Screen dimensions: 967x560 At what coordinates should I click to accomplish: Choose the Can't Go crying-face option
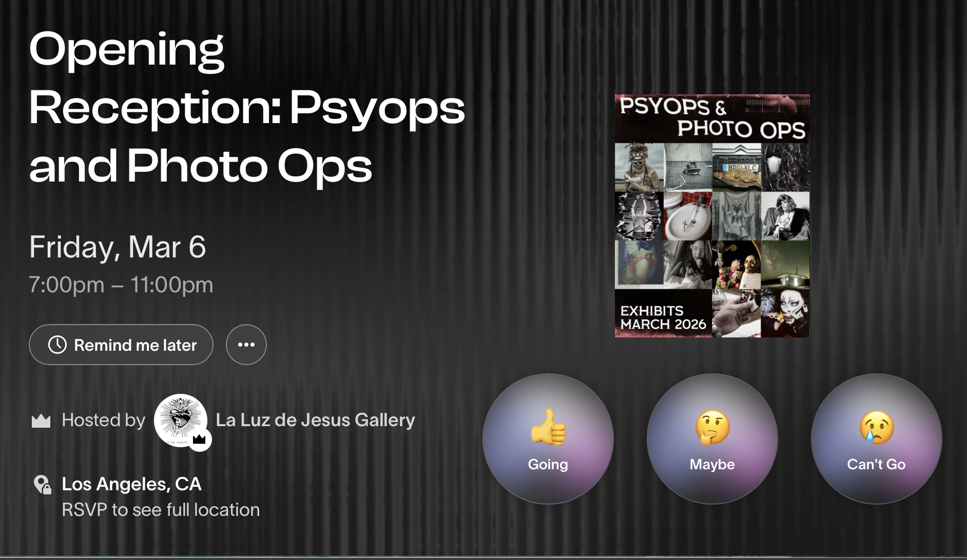(876, 439)
